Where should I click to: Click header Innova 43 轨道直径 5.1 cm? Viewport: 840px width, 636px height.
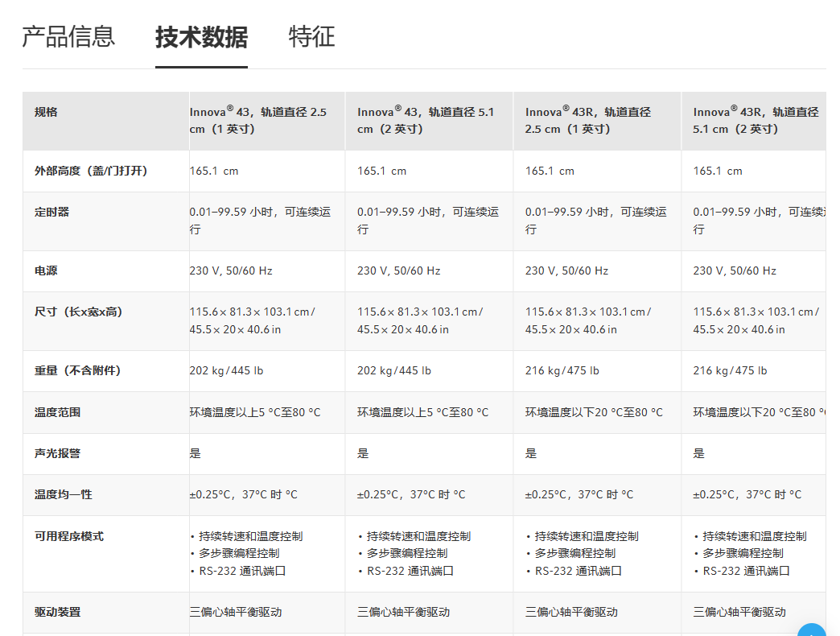(426, 121)
